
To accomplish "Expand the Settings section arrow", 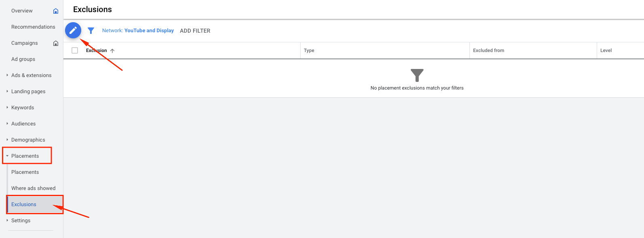I will pos(7,220).
